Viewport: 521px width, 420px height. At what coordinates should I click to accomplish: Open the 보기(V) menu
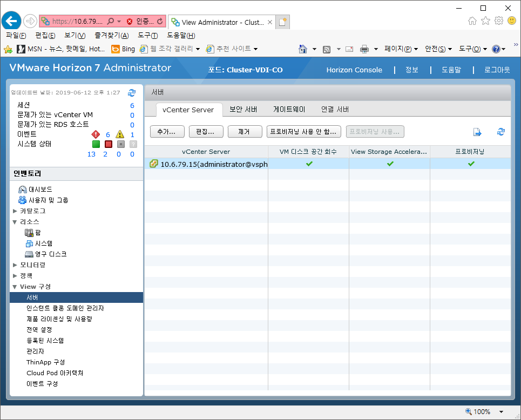tap(75, 36)
